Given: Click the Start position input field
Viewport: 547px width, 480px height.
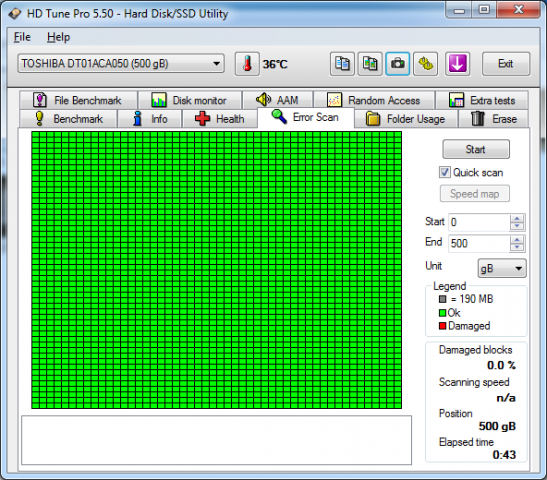Looking at the screenshot, I should click(479, 223).
